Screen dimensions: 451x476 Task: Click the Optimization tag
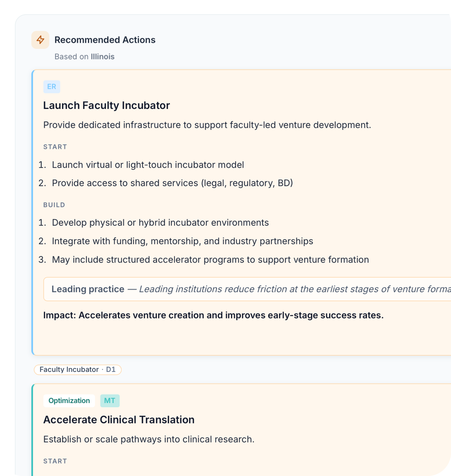69,401
